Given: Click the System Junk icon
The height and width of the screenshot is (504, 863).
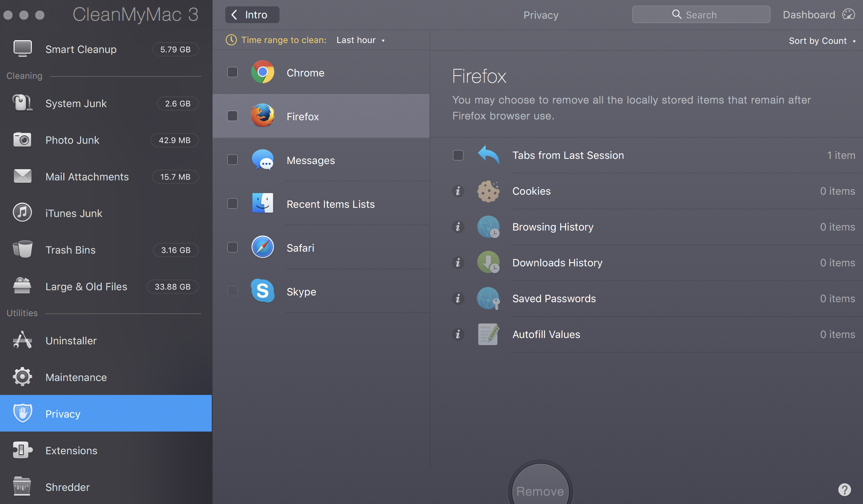Looking at the screenshot, I should click(23, 103).
